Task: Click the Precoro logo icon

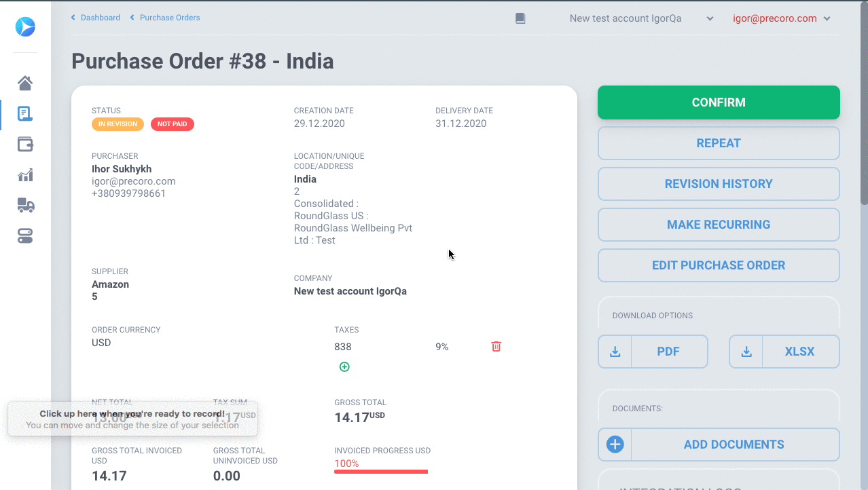Action: tap(25, 26)
